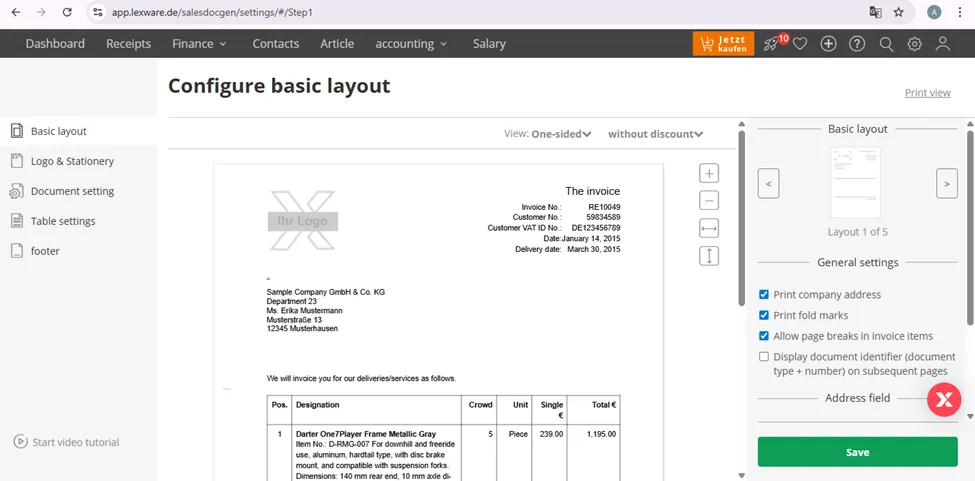Screen dimensions: 975x481
Task: Select Table settings in sidebar
Action: click(78, 221)
